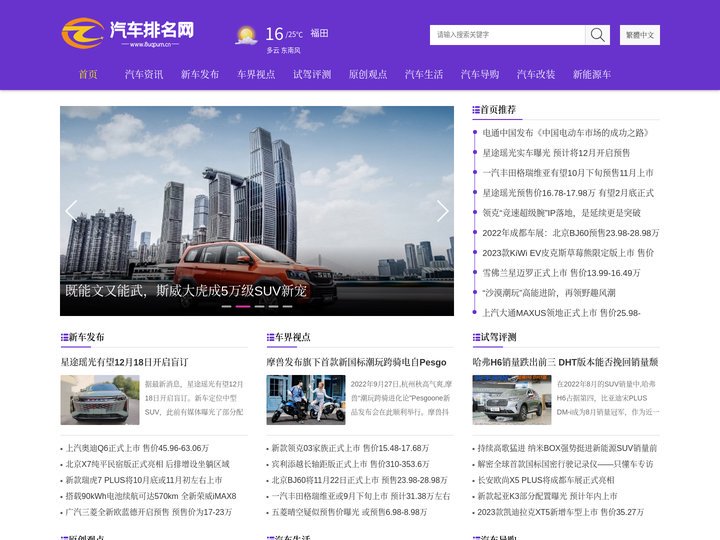Open headline 星途瑶光有望12月18日开启盲订
720x540 pixels.
(124, 362)
